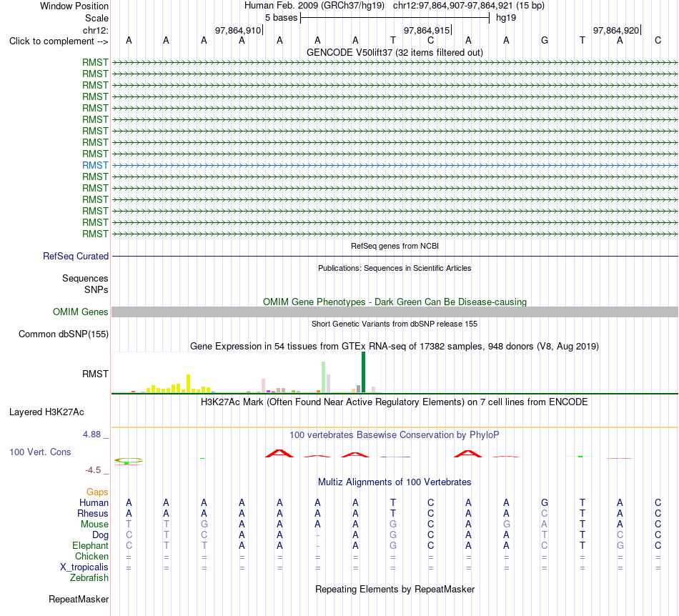
Task: Click the Chicken species label
Action: coord(91,556)
